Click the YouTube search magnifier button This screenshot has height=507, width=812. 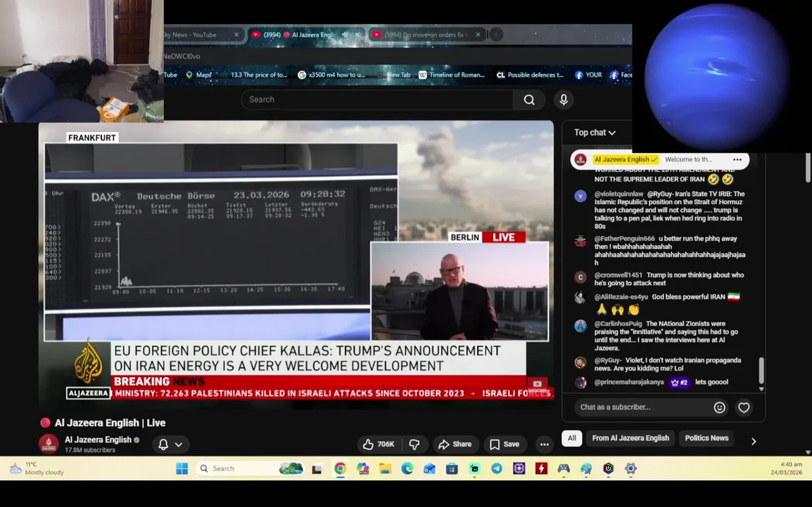pos(528,99)
